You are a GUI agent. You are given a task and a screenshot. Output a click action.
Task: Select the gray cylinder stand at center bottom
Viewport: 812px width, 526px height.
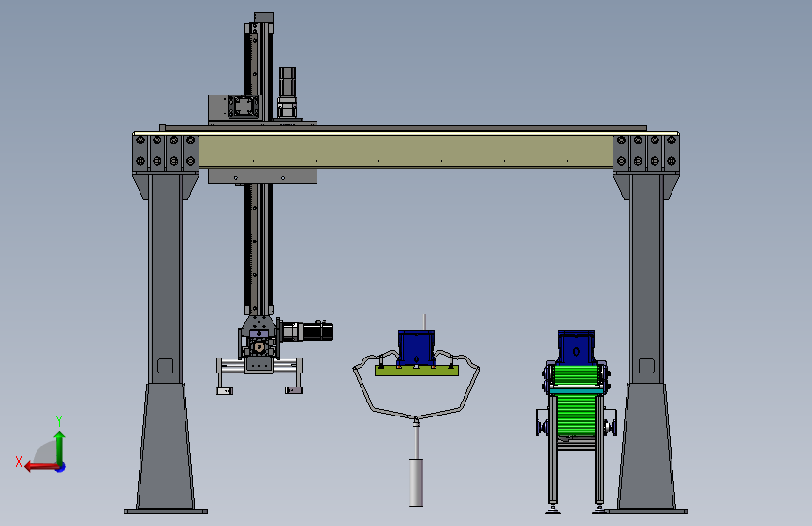tap(417, 482)
